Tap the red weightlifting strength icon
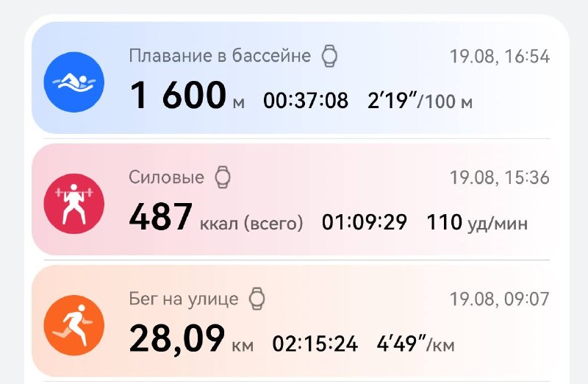This screenshot has width=588, height=384. tap(74, 204)
